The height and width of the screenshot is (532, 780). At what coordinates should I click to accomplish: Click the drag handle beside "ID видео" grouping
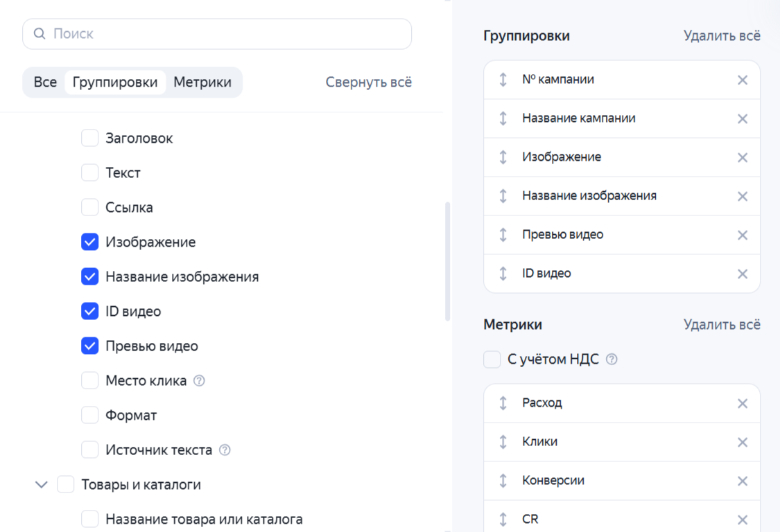pos(502,273)
